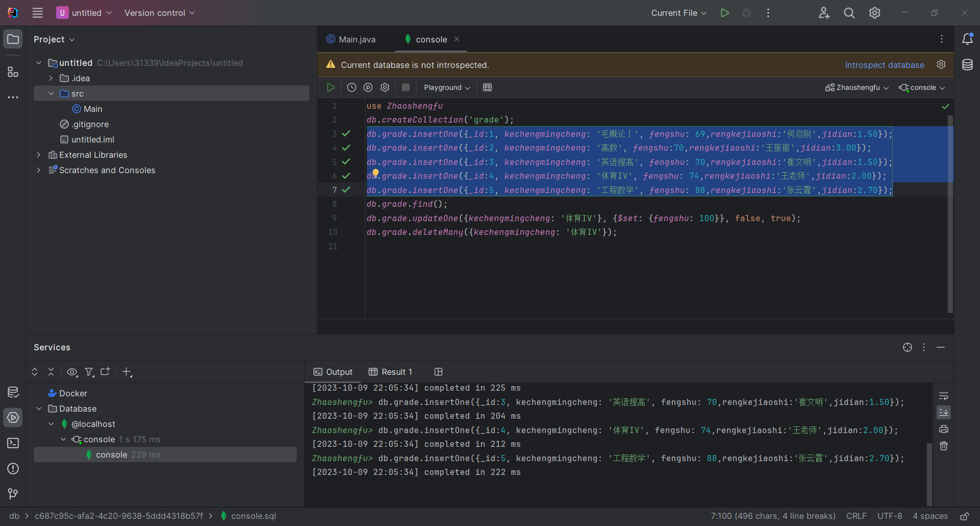Collapse the src folder in project tree

click(x=51, y=93)
